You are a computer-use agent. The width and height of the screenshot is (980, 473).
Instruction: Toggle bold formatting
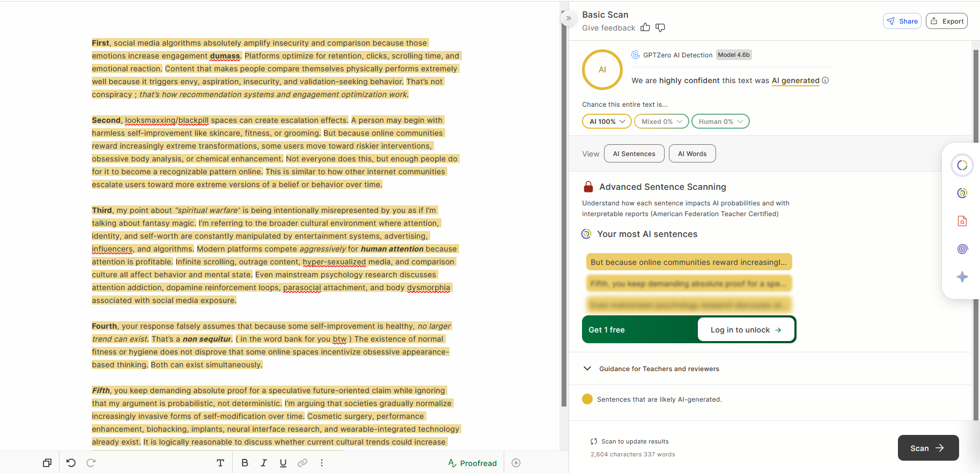pos(245,463)
